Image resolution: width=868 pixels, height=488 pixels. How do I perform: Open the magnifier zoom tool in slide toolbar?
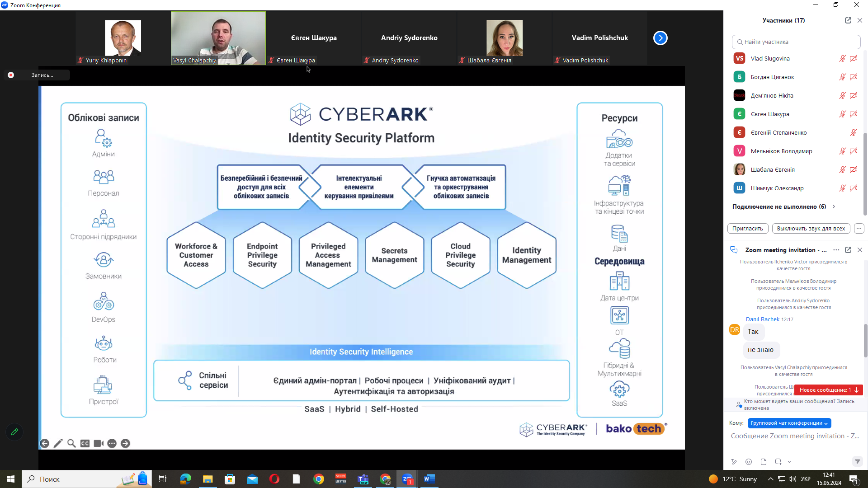[x=71, y=443]
